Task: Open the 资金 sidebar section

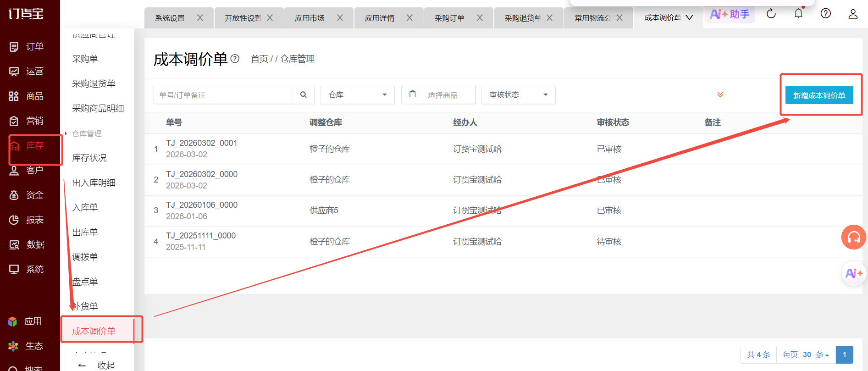Action: point(27,195)
